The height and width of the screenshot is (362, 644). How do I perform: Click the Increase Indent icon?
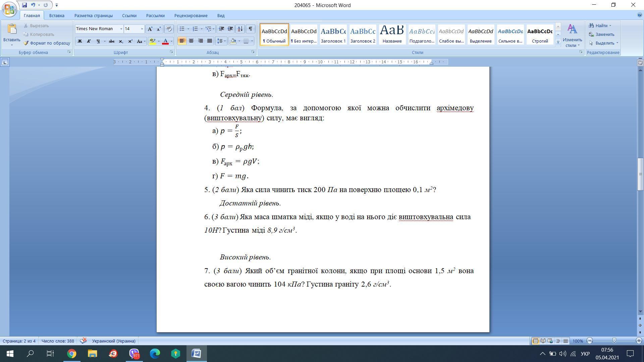pyautogui.click(x=230, y=29)
